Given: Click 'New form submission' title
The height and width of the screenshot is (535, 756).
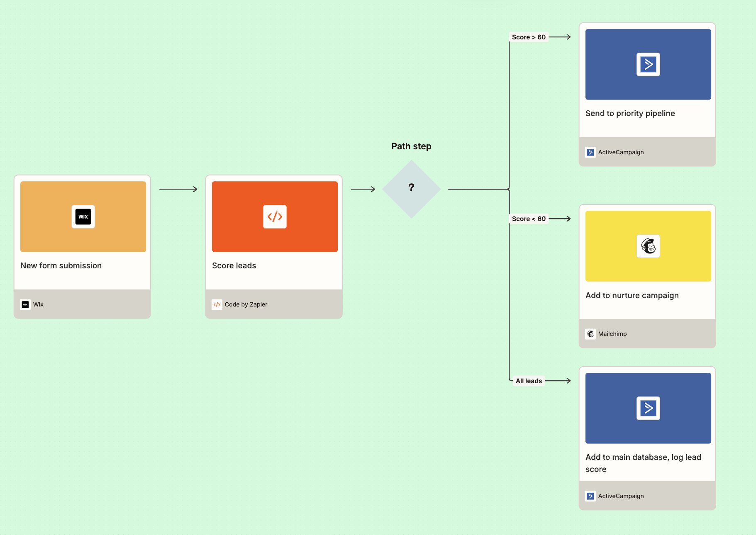Looking at the screenshot, I should click(x=61, y=265).
